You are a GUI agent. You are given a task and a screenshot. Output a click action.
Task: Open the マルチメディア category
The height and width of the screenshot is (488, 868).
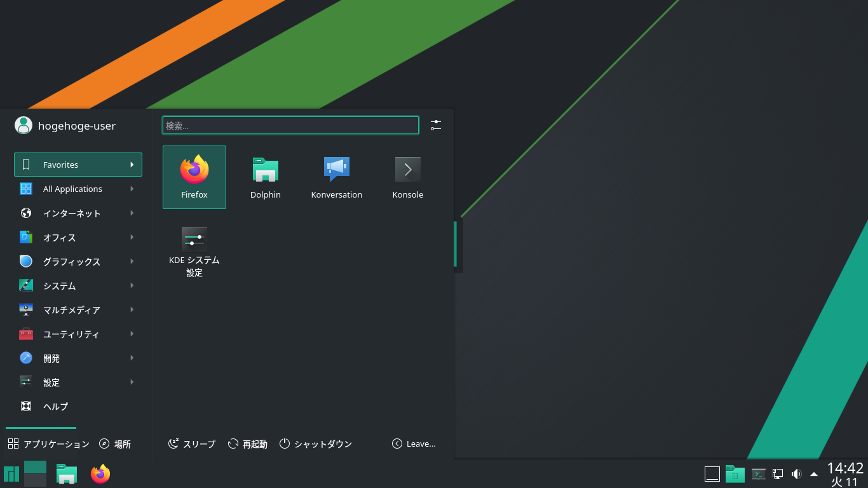pos(78,309)
